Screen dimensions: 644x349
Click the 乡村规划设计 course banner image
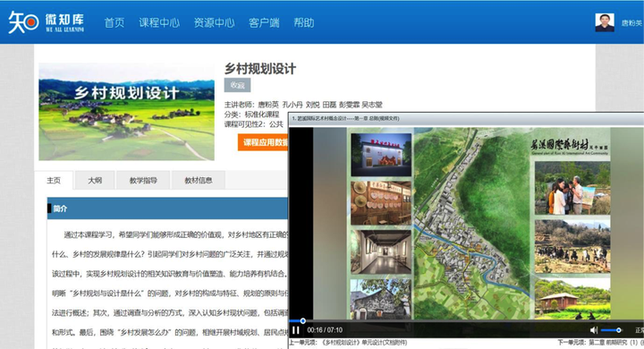[x=126, y=111]
